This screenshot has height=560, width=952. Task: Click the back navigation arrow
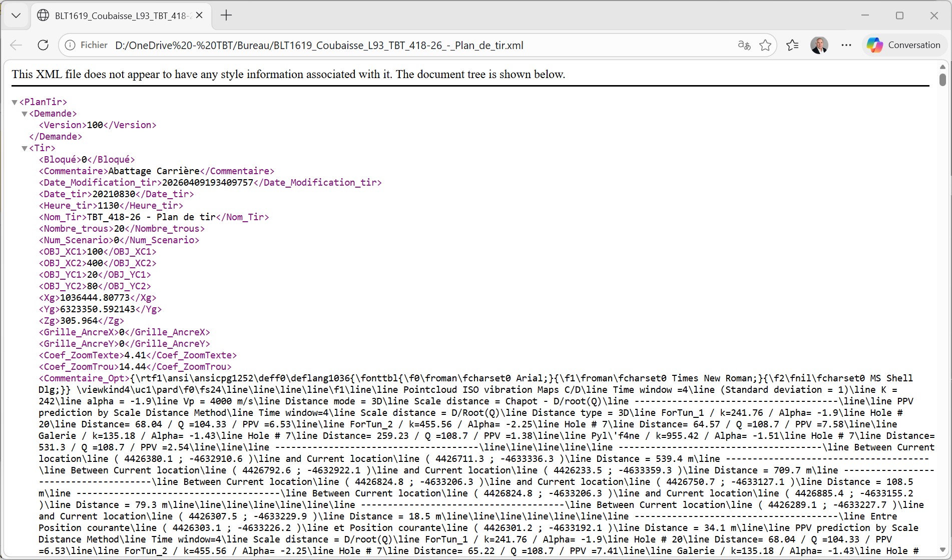pyautogui.click(x=16, y=45)
